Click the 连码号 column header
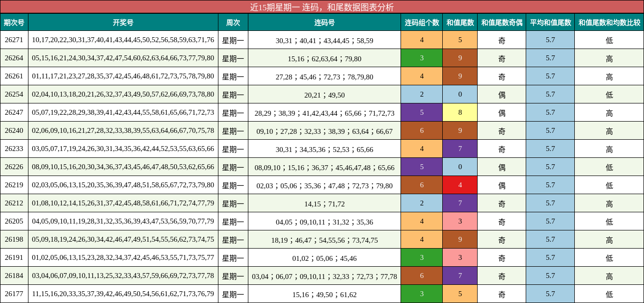Screen dimensions: 644x303 (x=324, y=22)
